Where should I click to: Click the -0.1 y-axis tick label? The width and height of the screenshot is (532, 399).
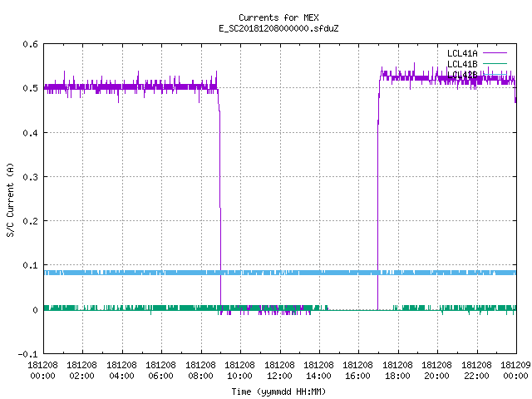[27, 354]
